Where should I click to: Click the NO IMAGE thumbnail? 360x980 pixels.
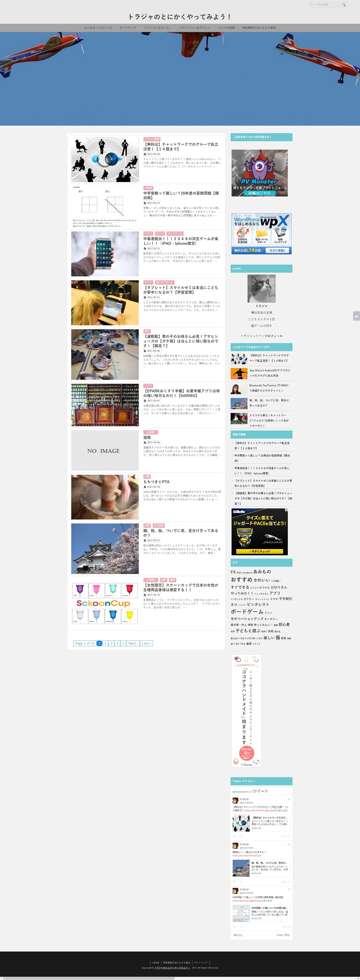point(105,450)
